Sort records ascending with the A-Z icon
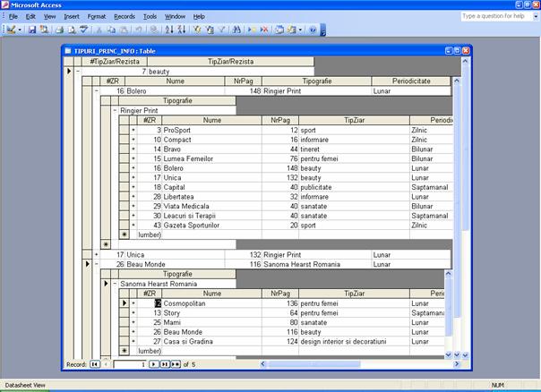This screenshot has height=392, width=541. point(169,30)
